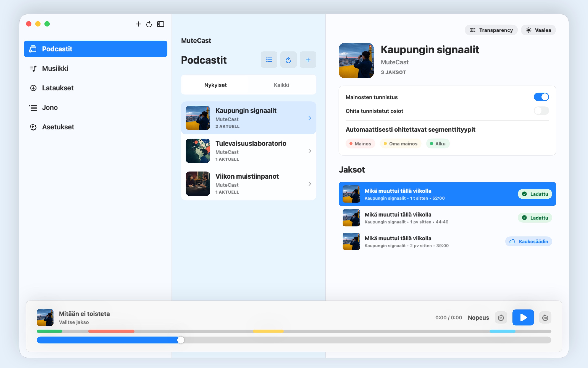
Task: Click the green segment on the timeline
Action: [49, 331]
